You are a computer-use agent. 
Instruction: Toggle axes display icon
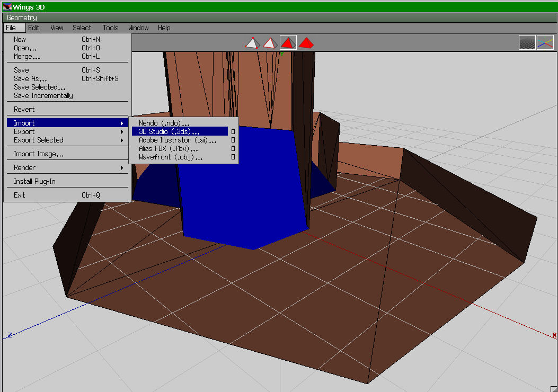pos(545,43)
